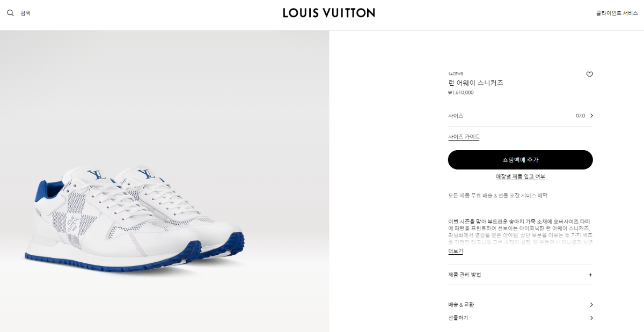Image resolution: width=644 pixels, height=332 pixels.
Task: Open the 검색 search menu item
Action: (x=25, y=13)
